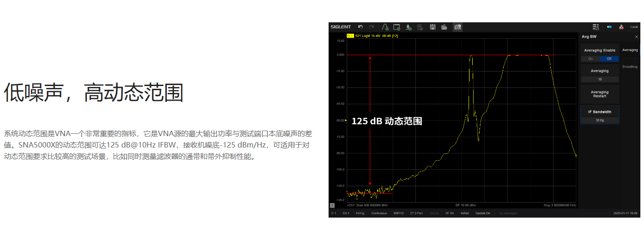
Task: Add a new trace with the curve icon
Action: click(x=385, y=27)
